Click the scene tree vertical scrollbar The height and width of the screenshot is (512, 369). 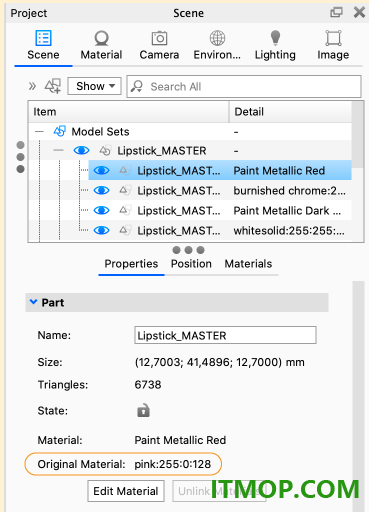[x=358, y=135]
